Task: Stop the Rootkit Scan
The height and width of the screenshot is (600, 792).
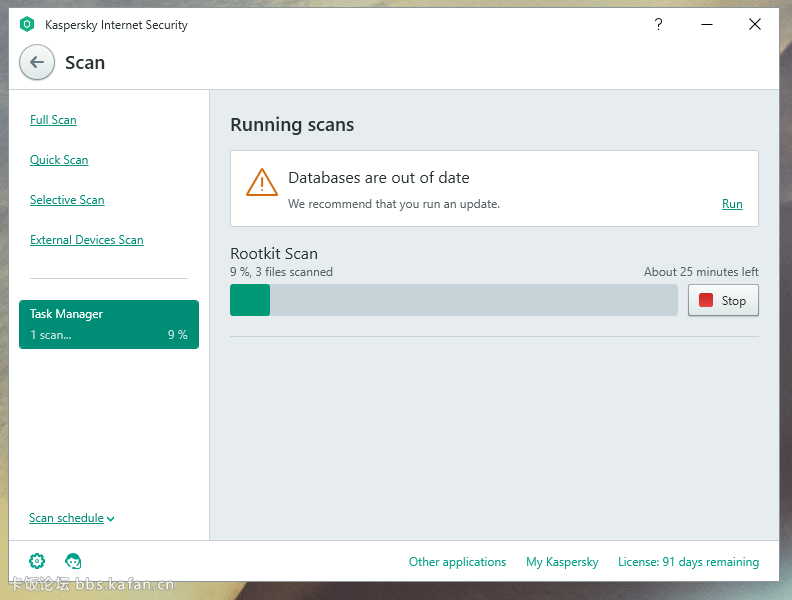Action: [x=723, y=301]
